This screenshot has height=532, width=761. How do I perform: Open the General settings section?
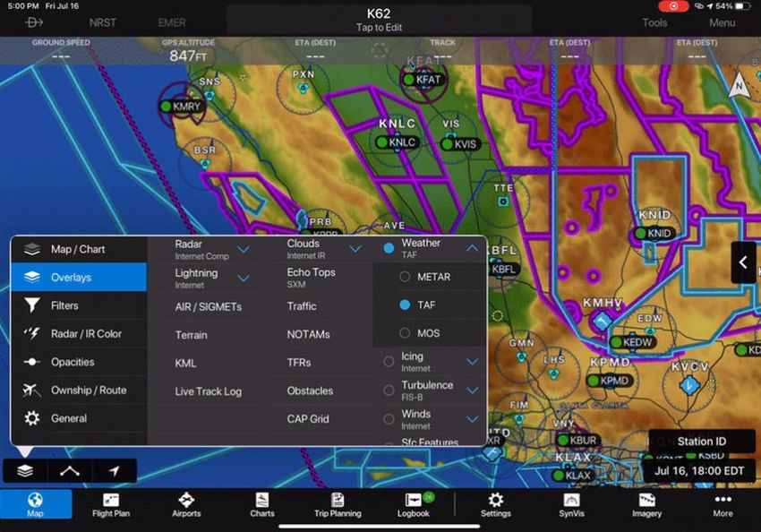(x=79, y=418)
